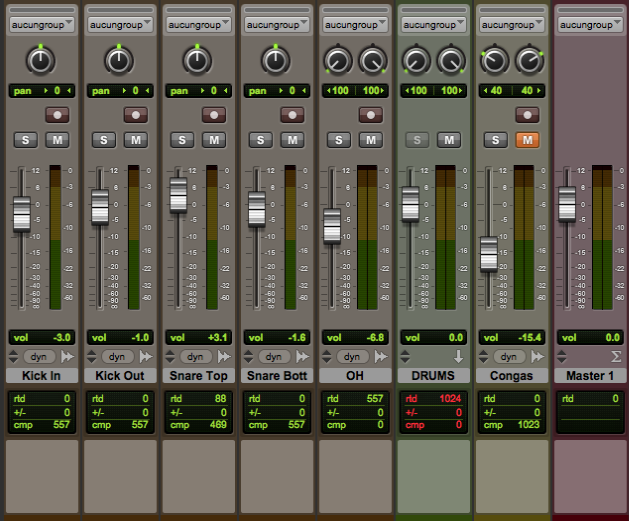Click the Snare Bott pan knob
Image resolution: width=629 pixels, height=521 pixels.
(276, 61)
